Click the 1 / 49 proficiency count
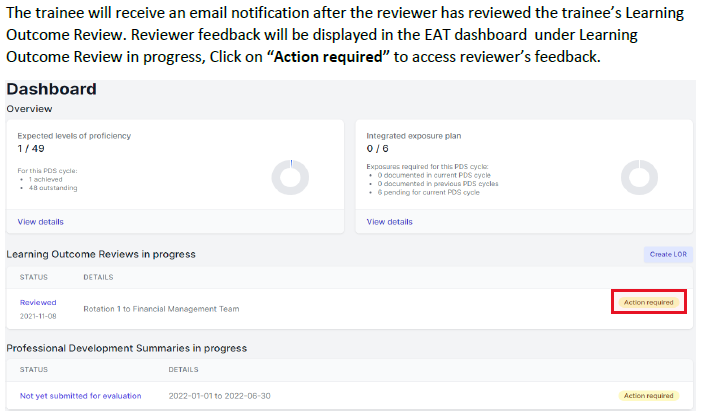The image size is (704, 420). click(31, 149)
